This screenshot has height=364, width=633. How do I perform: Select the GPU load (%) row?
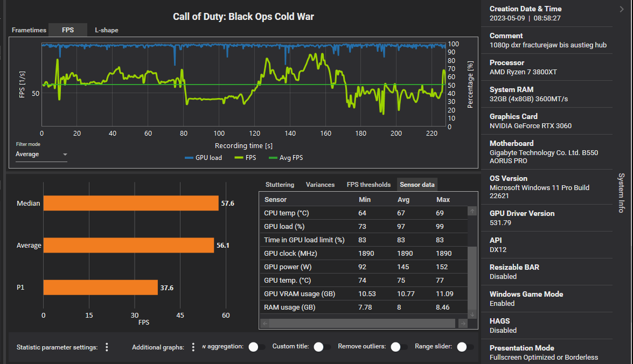363,226
